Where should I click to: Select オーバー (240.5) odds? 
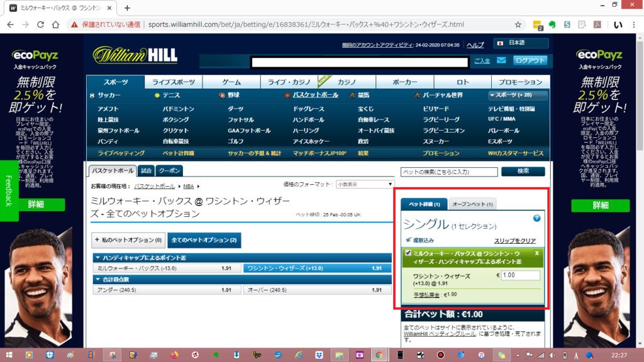tap(318, 290)
